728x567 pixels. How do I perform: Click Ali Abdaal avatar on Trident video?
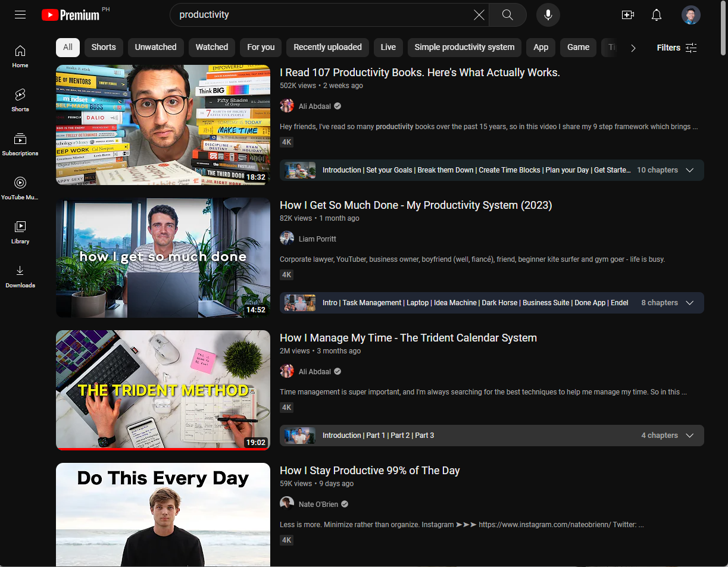click(x=287, y=371)
